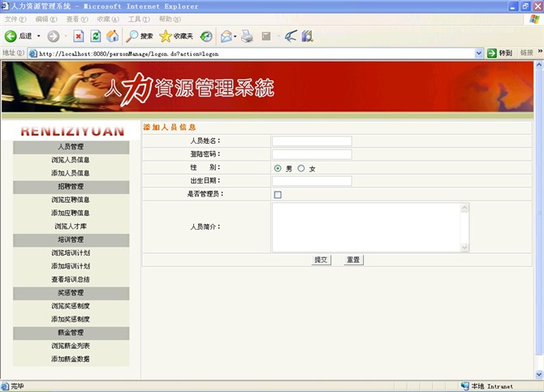Click the 奖惩管理 section header

click(71, 293)
